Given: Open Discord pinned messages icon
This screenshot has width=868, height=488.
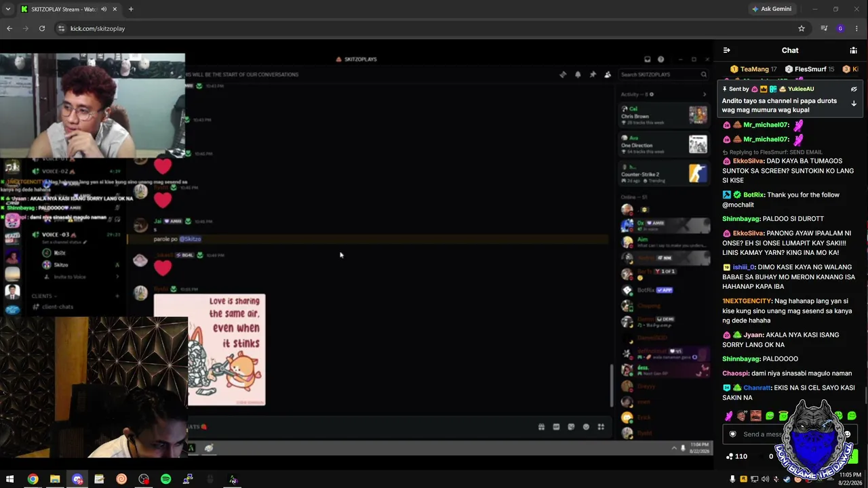Looking at the screenshot, I should point(593,75).
